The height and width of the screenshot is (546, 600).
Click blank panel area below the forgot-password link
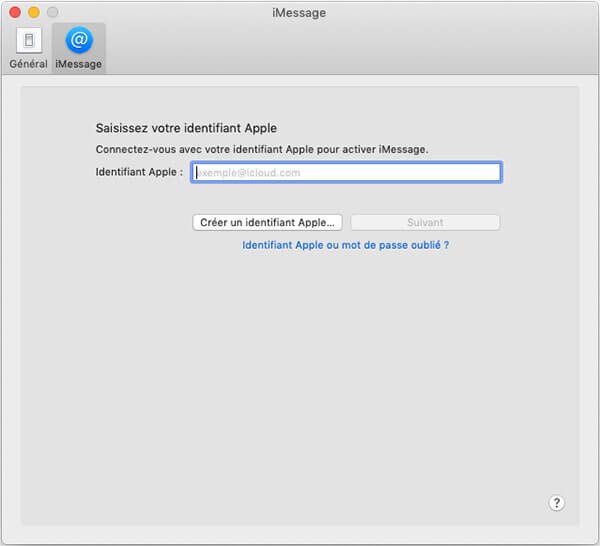point(300,380)
